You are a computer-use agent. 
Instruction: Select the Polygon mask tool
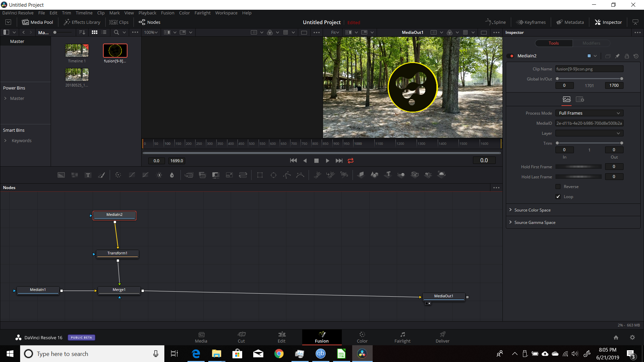point(287,175)
